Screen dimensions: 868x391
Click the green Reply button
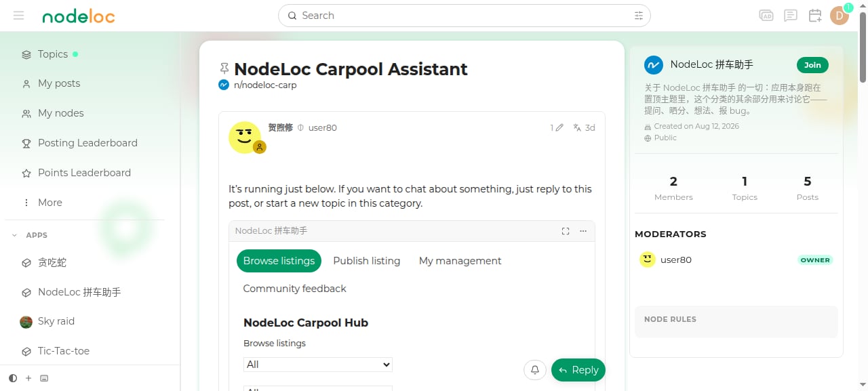pos(578,370)
